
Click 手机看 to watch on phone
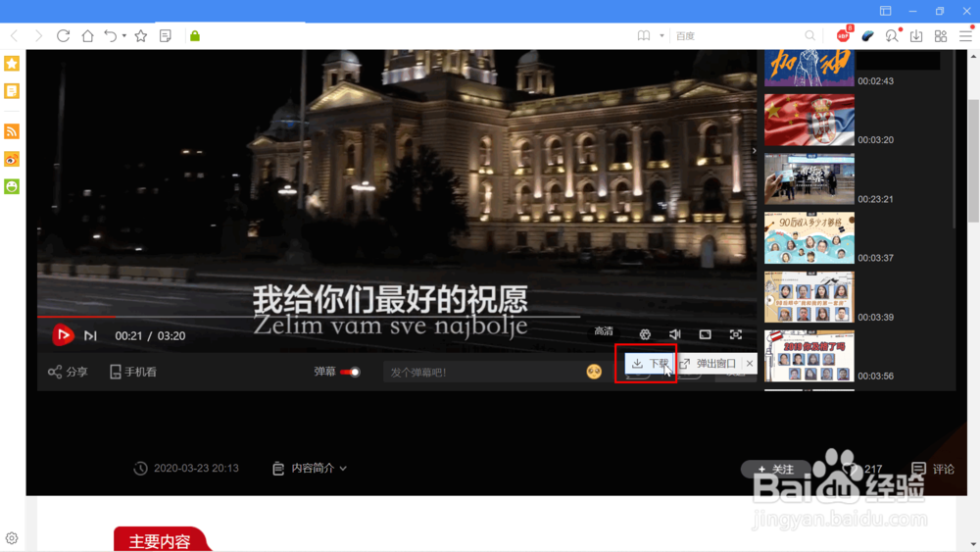(133, 372)
